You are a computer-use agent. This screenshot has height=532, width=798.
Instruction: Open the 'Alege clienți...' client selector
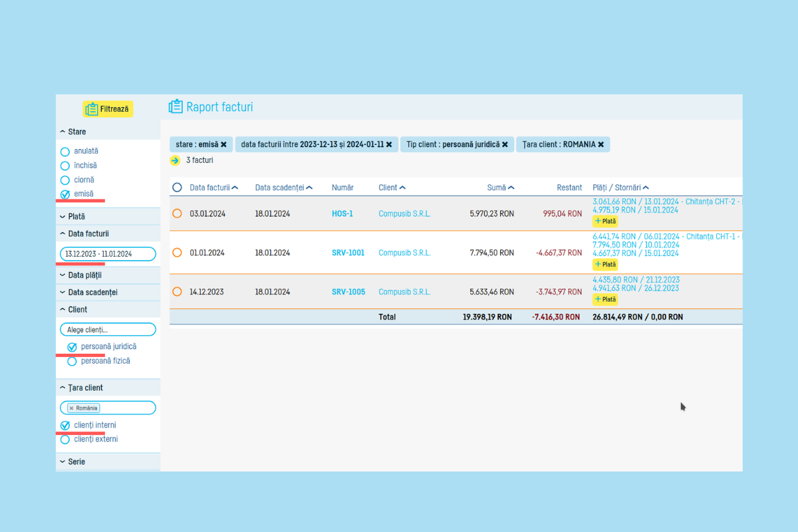pos(108,330)
